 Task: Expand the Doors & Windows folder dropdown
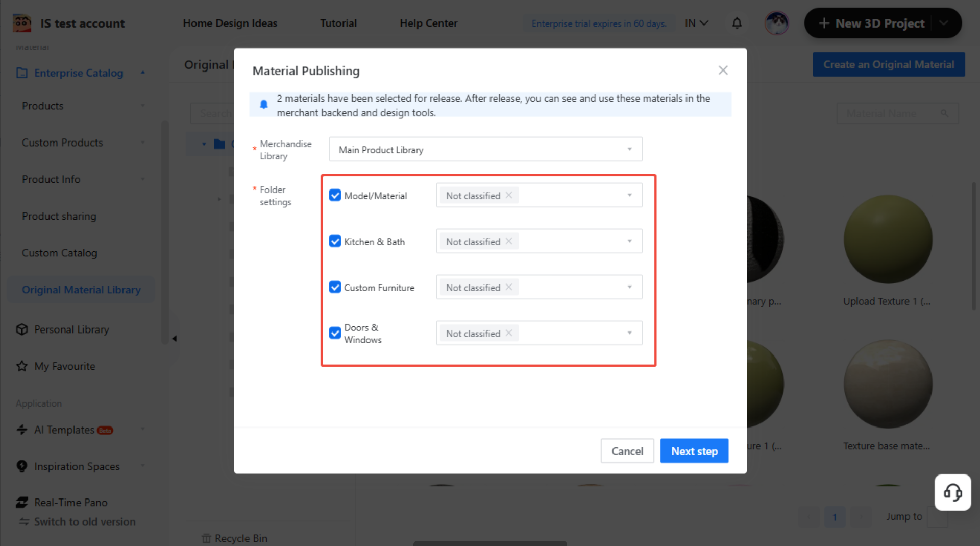[629, 333]
